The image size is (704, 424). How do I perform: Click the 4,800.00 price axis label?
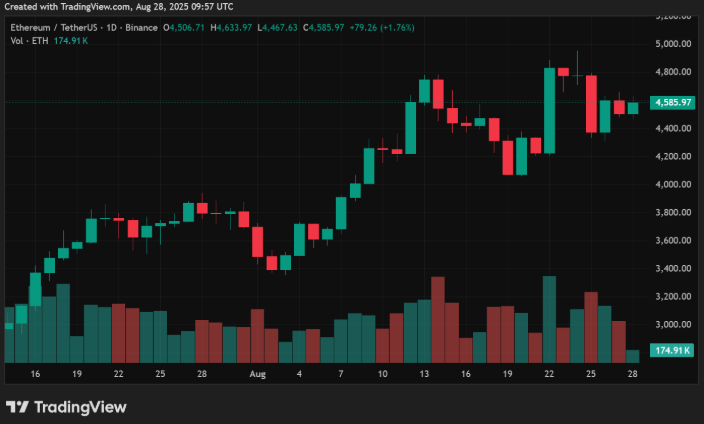pyautogui.click(x=673, y=72)
